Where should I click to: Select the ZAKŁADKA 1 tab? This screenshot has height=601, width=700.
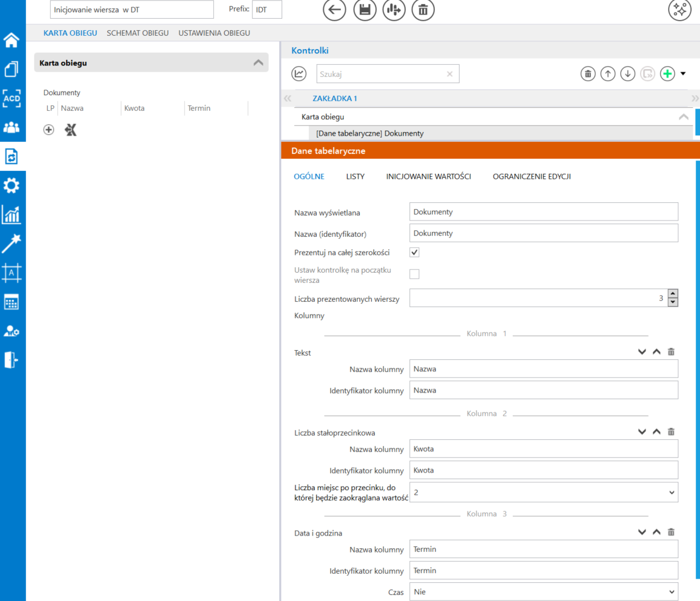[x=335, y=98]
